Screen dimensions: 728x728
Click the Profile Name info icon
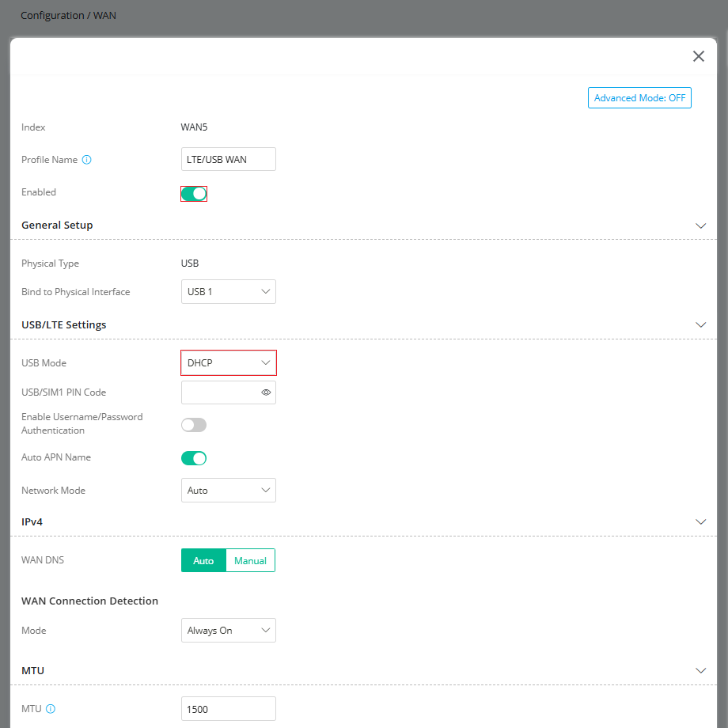point(87,160)
